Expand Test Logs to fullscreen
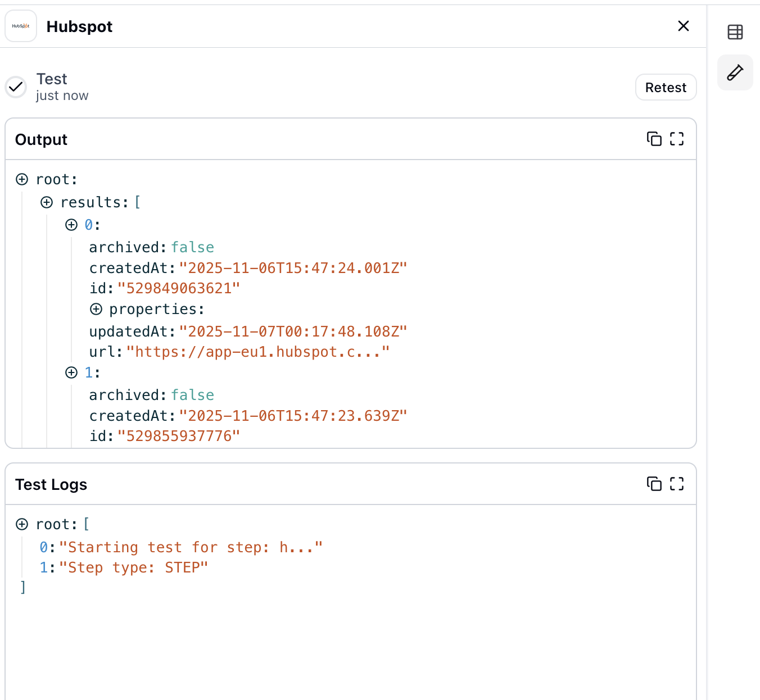 pos(677,484)
